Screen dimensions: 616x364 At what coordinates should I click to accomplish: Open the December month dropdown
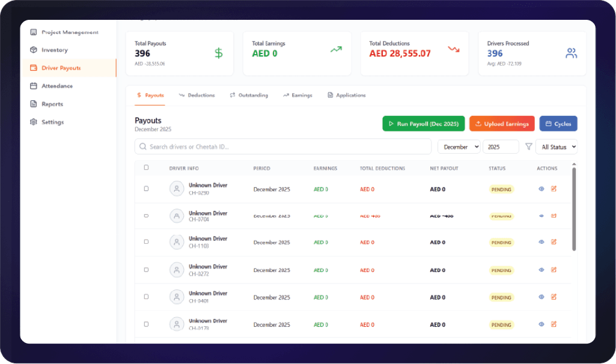459,147
